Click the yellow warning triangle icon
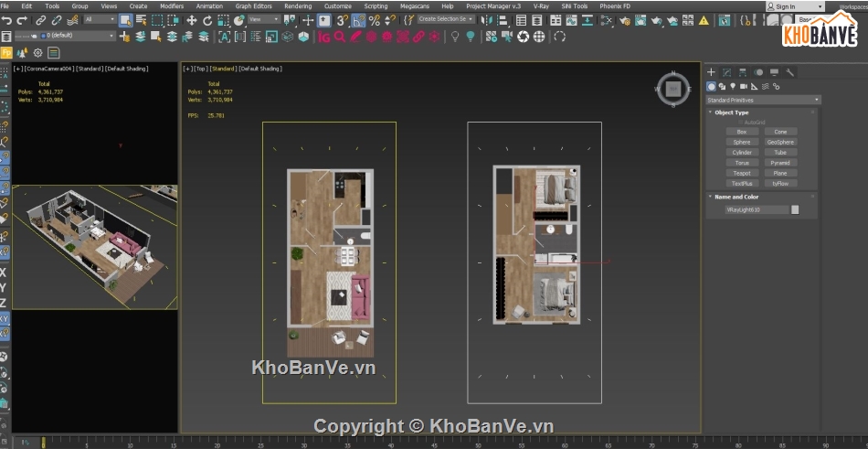Viewport: 868px width, 449px height. [704, 20]
